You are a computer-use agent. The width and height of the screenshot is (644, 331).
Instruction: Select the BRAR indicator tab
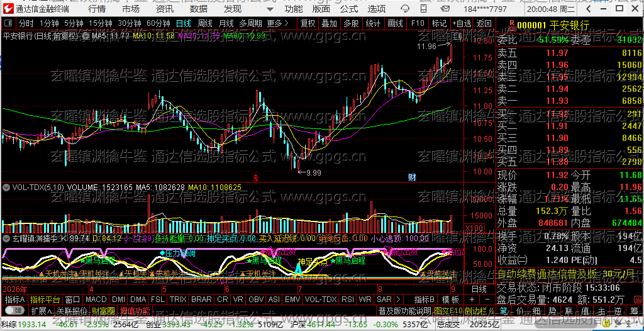point(202,300)
